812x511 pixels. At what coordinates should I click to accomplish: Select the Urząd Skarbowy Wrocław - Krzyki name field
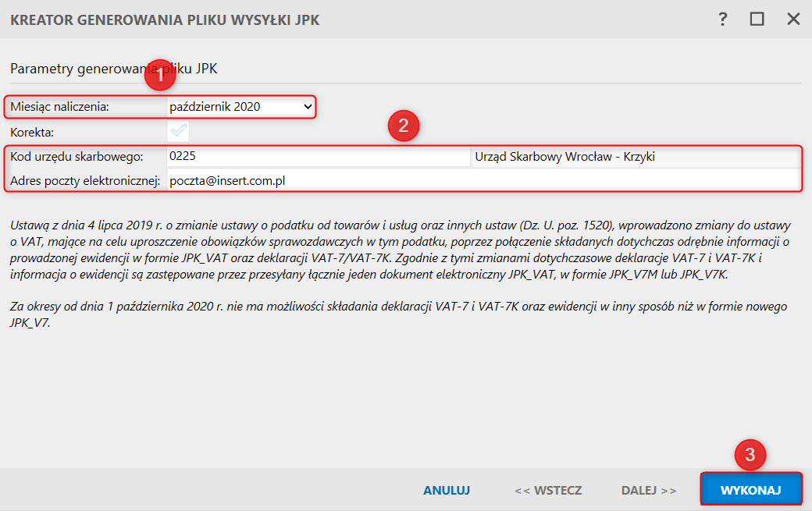point(636,157)
